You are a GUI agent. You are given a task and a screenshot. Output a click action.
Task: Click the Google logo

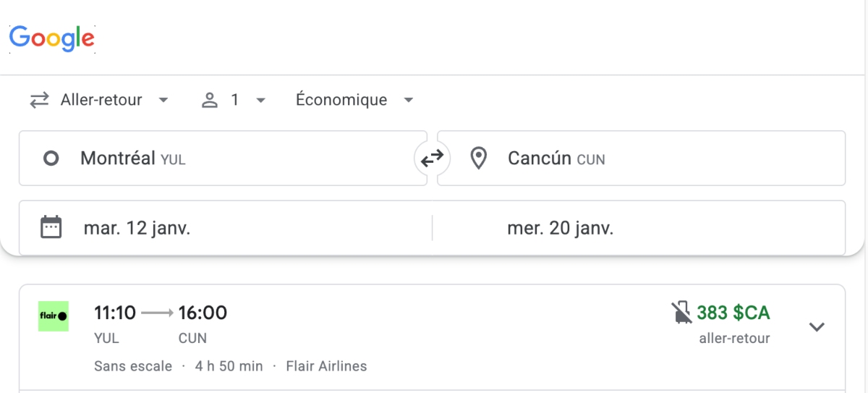[52, 38]
